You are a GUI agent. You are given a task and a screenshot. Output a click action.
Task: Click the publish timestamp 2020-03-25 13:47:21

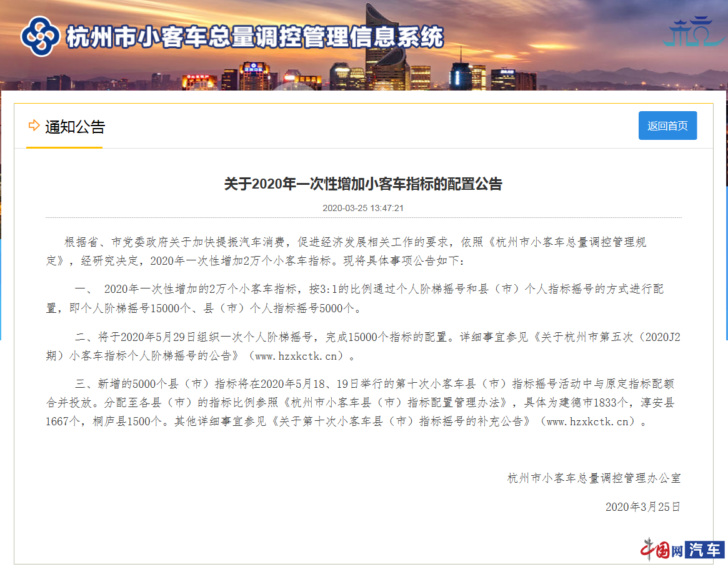tap(363, 207)
